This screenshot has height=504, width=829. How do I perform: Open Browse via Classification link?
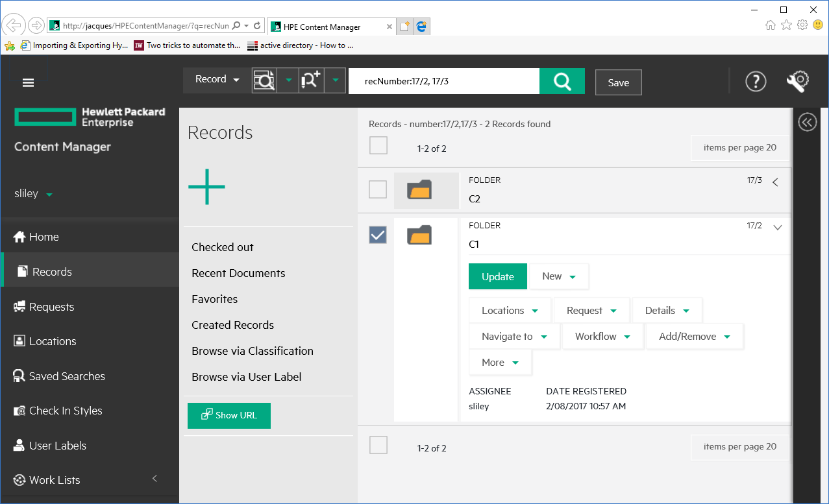pos(253,351)
